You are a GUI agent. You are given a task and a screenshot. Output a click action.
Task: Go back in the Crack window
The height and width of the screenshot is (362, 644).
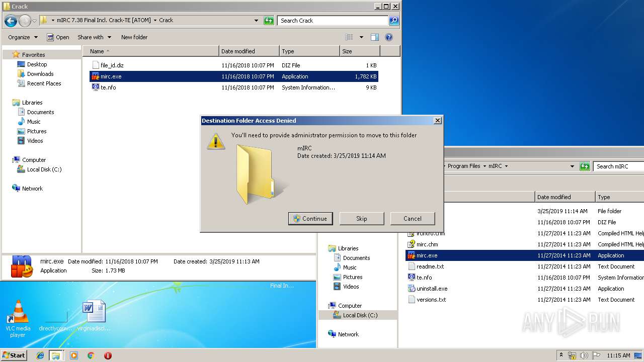(x=11, y=21)
